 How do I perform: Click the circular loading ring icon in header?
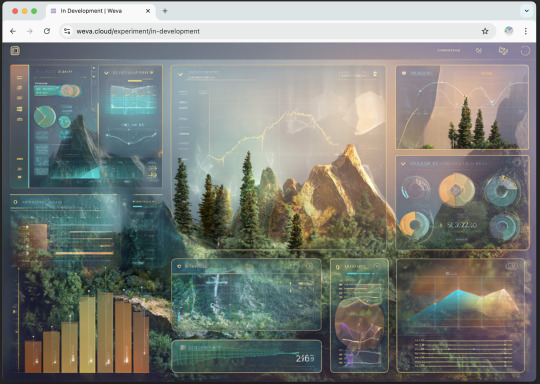pos(525,51)
